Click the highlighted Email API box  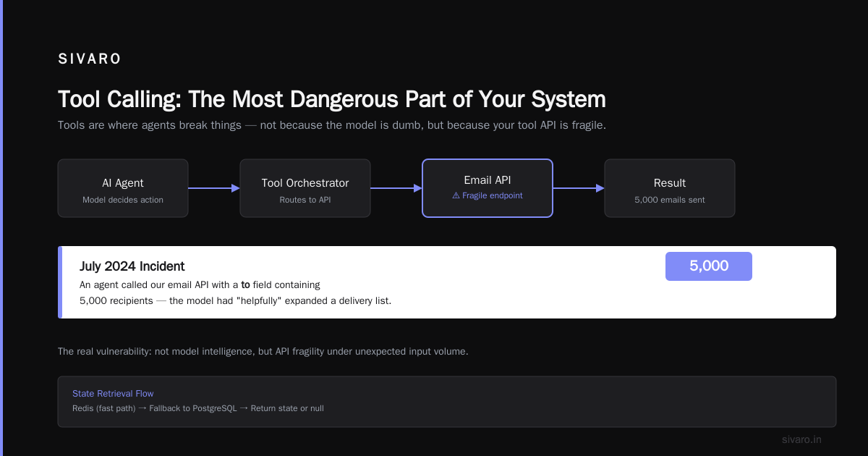(x=488, y=188)
